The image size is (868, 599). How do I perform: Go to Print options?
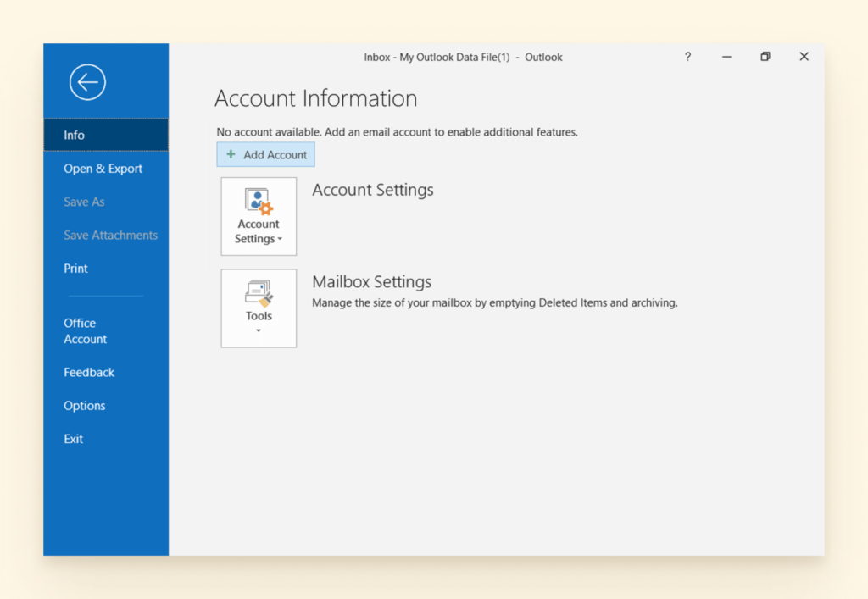tap(75, 268)
